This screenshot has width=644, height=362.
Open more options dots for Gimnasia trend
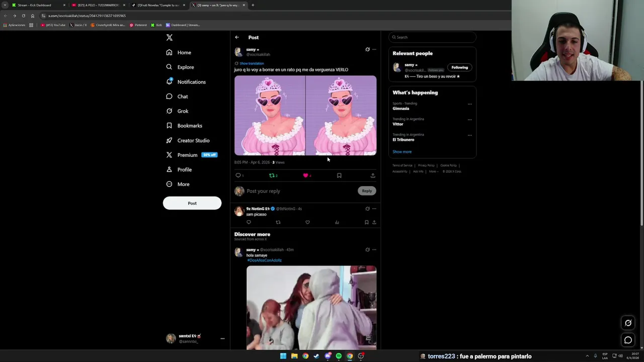click(x=470, y=104)
